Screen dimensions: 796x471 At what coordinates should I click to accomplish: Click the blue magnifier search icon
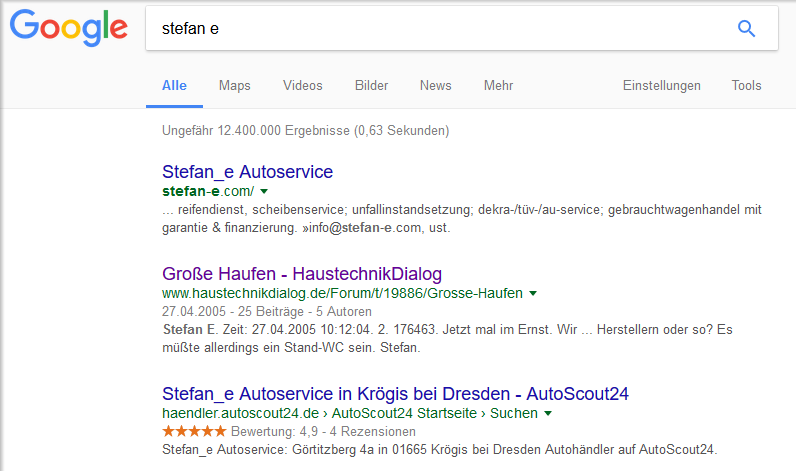746,28
